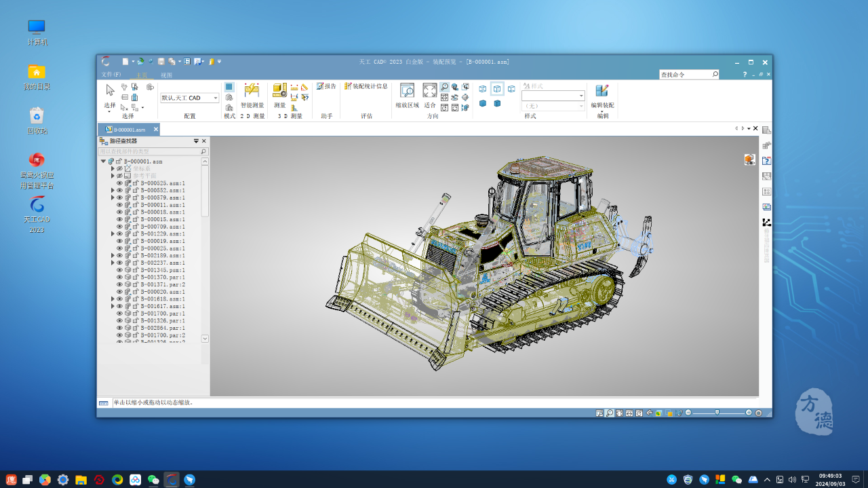Click the status bar previous view arrow icon

coord(649,413)
